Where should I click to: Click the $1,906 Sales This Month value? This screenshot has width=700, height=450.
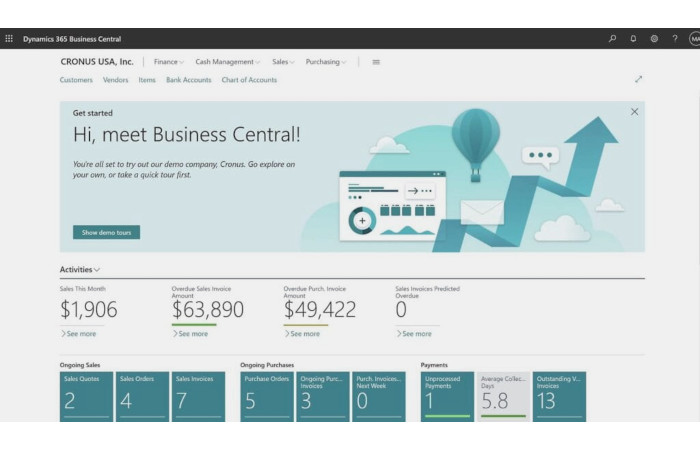[89, 309]
